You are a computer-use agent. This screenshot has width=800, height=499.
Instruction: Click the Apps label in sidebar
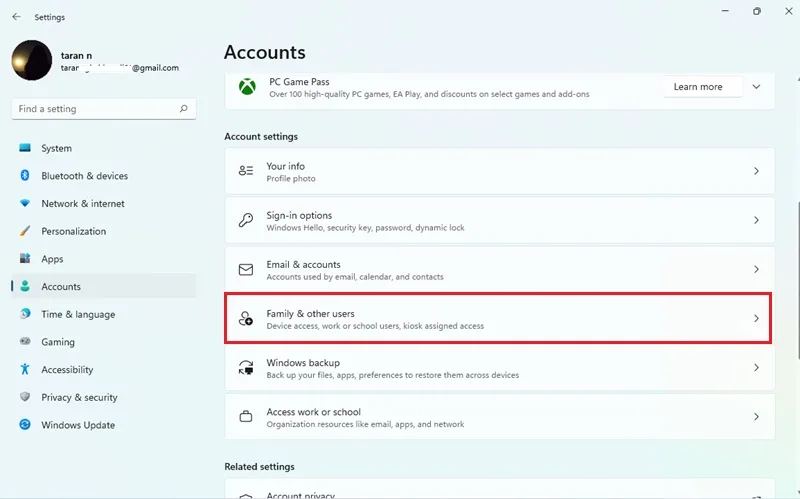(x=52, y=259)
